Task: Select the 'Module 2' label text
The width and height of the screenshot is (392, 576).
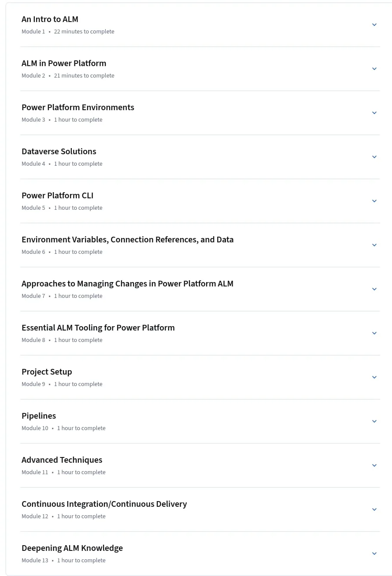Action: pos(33,76)
